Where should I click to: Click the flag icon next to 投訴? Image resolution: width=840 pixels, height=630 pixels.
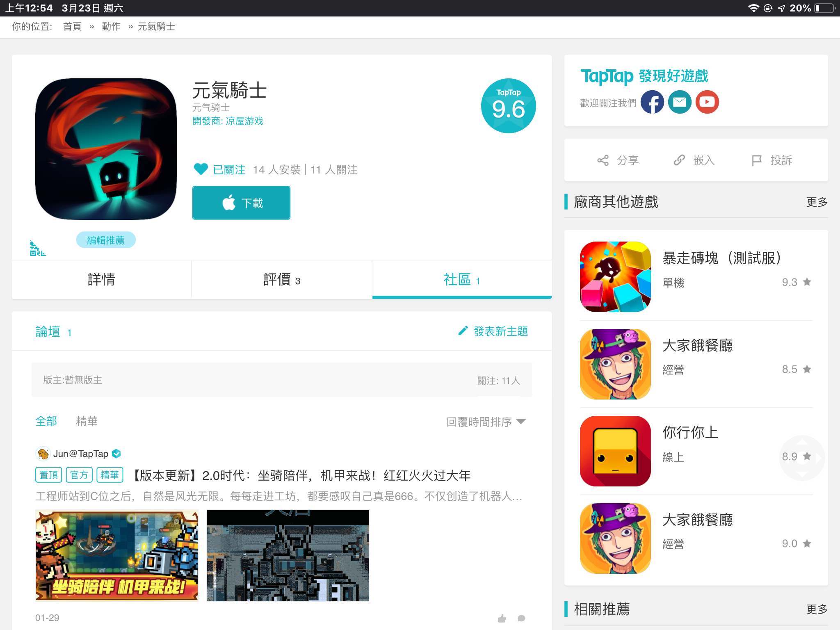pyautogui.click(x=756, y=160)
